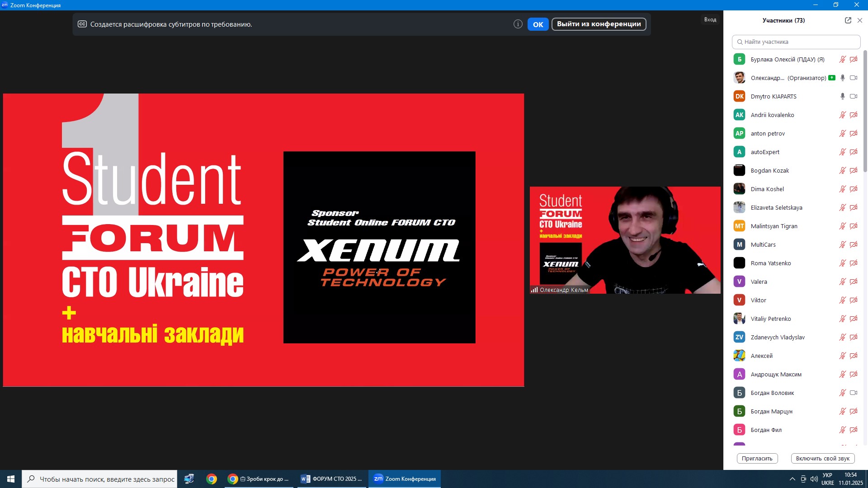
Task: Open the info icon in subtitles banner
Action: click(x=518, y=24)
